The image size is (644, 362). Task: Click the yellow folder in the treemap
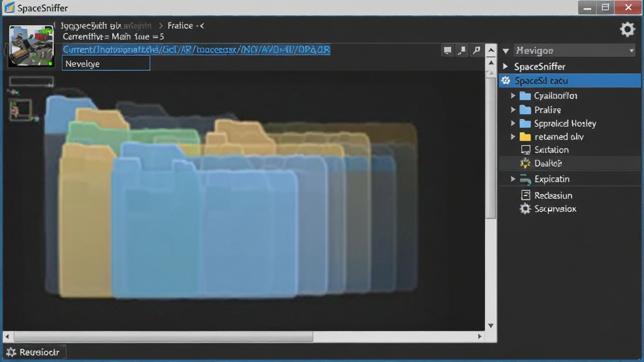click(86, 222)
